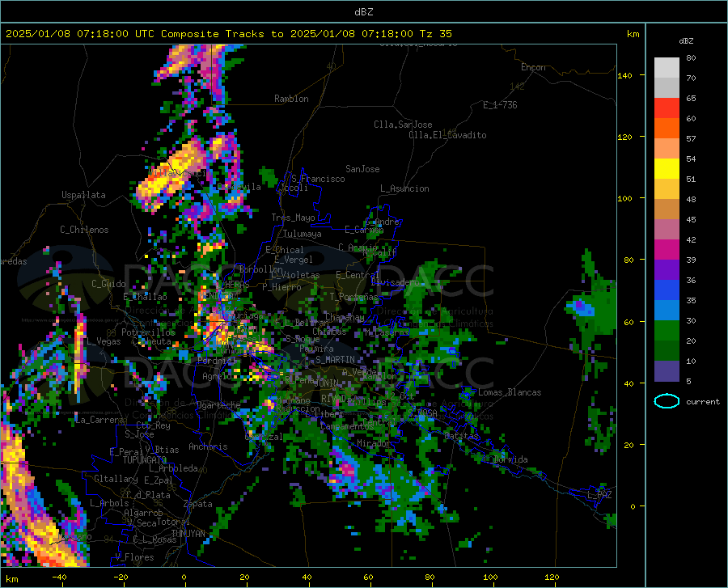728x588 pixels.
Task: Choose the light blue 30-35 dBZ swatch
Action: click(667, 311)
